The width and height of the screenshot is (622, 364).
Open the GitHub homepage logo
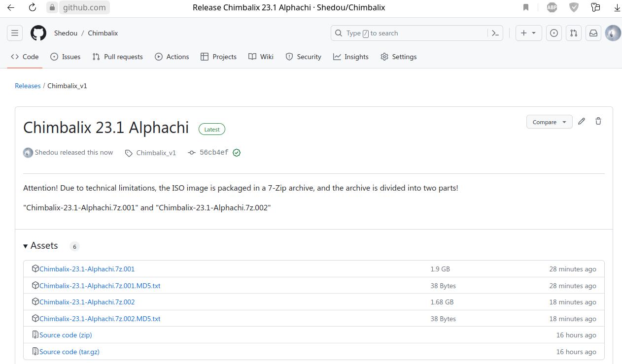[x=38, y=33]
